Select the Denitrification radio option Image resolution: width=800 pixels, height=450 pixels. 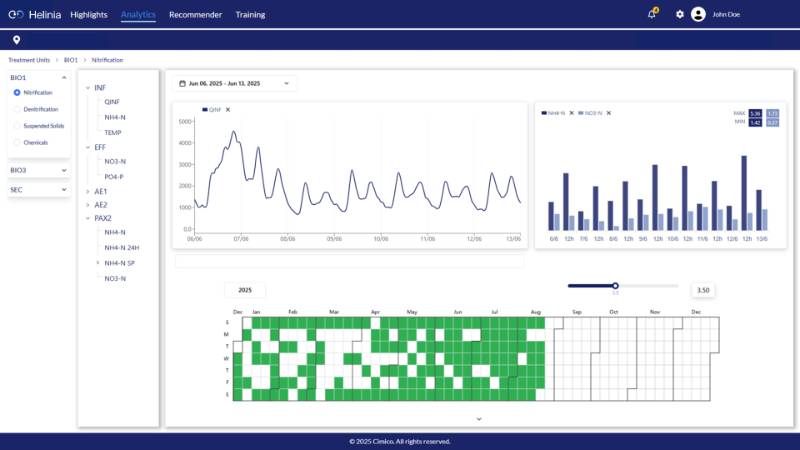(17, 108)
